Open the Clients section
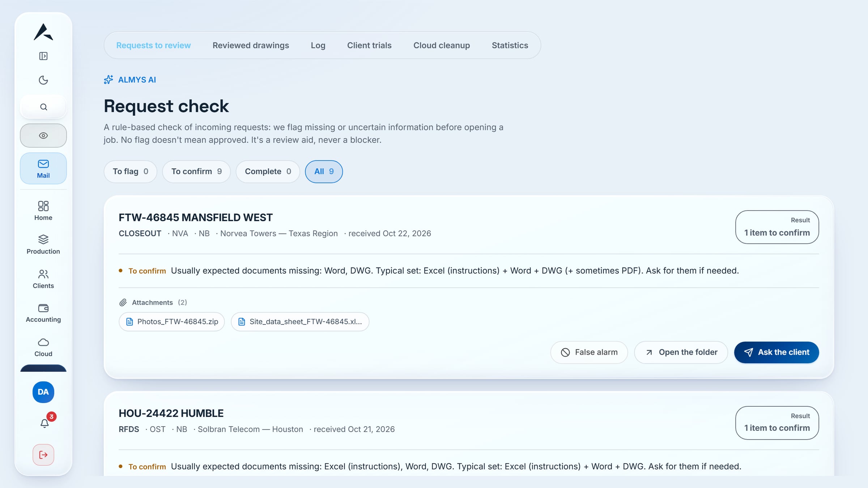The height and width of the screenshot is (488, 868). coord(43,279)
